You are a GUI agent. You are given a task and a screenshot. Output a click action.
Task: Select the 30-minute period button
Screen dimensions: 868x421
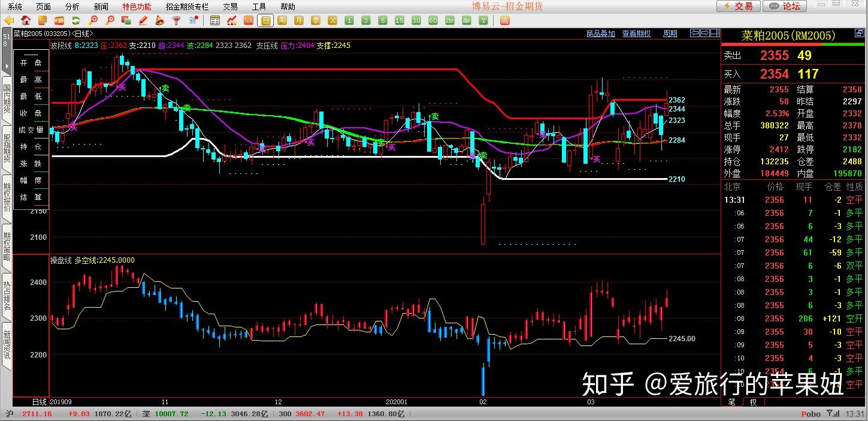tap(416, 20)
